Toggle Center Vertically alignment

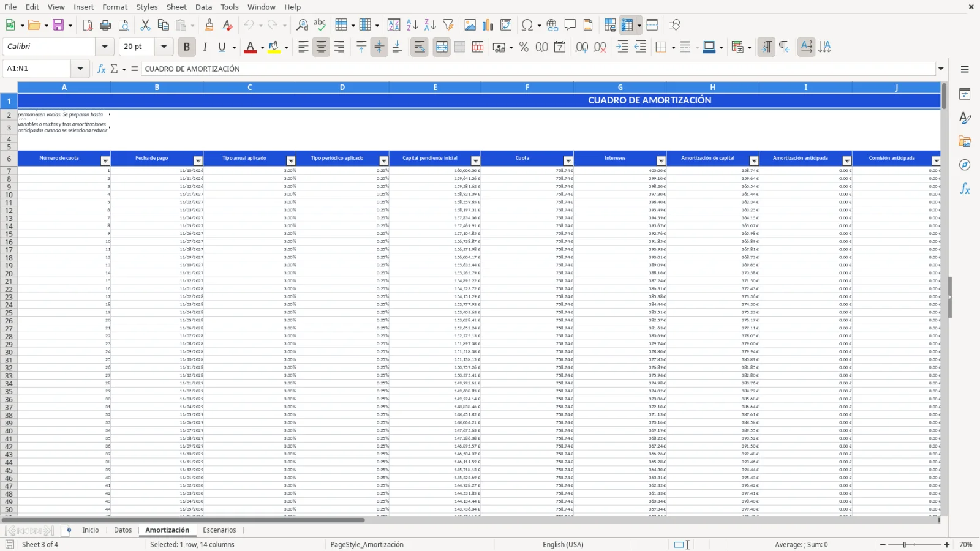tap(379, 47)
